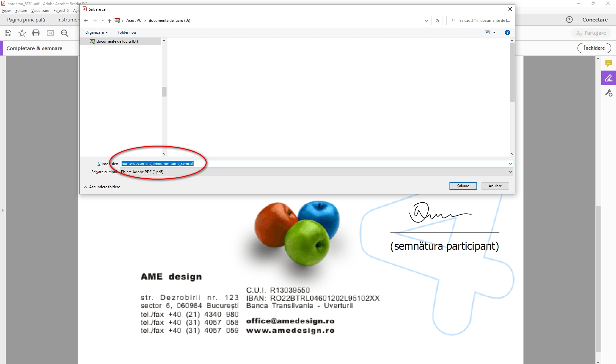Collapse folders with Ascundere foldere
This screenshot has width=616, height=364.
tap(102, 187)
